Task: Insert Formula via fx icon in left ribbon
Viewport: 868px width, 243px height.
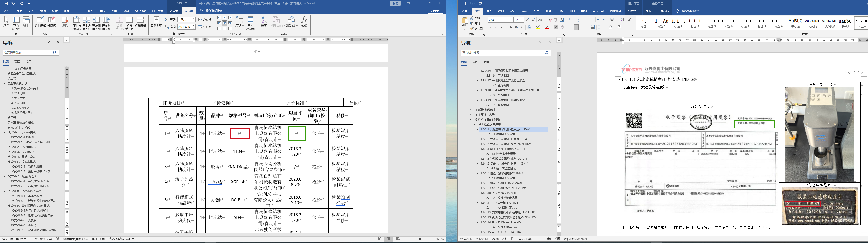Action: click(x=304, y=22)
